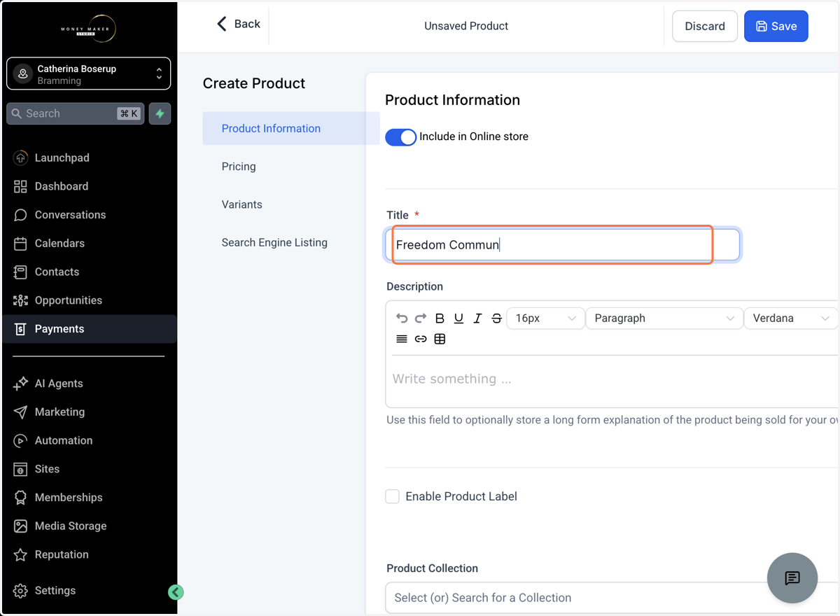
Task: Click the Save button
Action: click(x=776, y=26)
